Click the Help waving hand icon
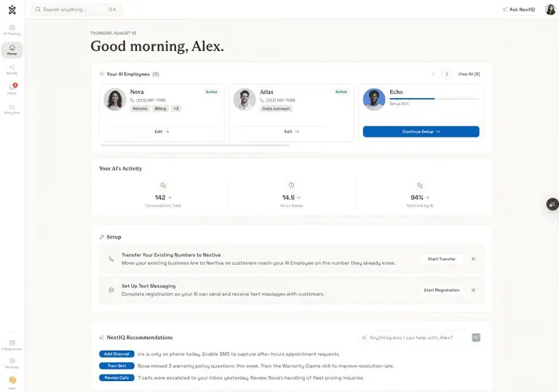The height and width of the screenshot is (392, 559). (x=12, y=380)
